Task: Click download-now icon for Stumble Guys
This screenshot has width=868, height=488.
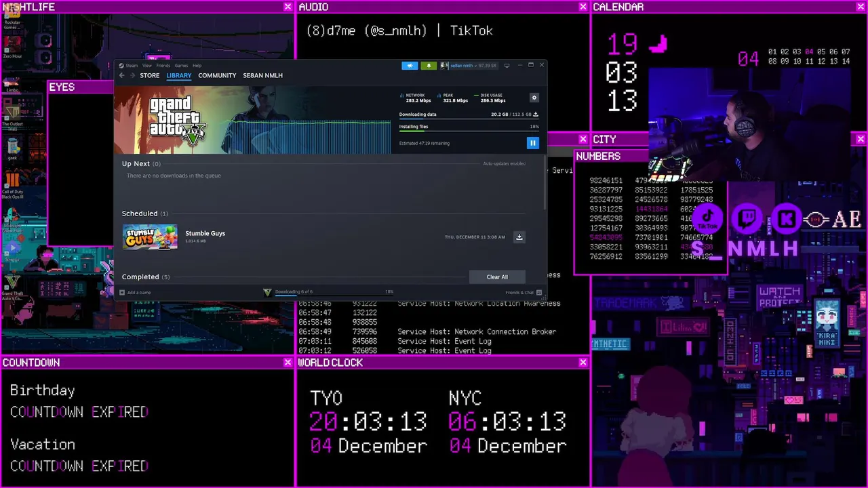Action: (519, 237)
